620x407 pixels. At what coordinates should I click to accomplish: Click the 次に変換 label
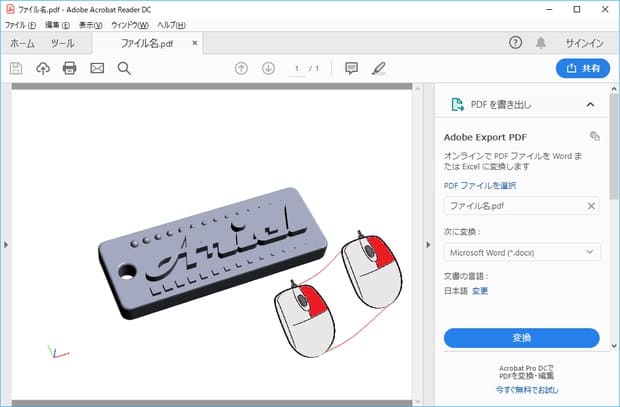462,231
